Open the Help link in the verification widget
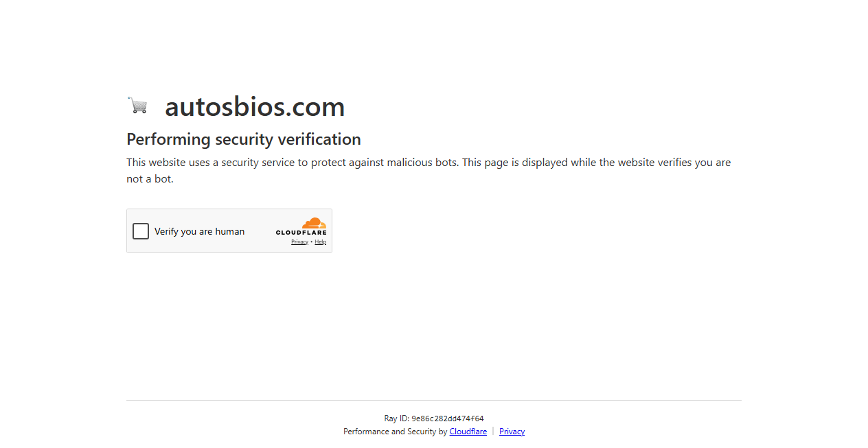868x448 pixels. 320,241
